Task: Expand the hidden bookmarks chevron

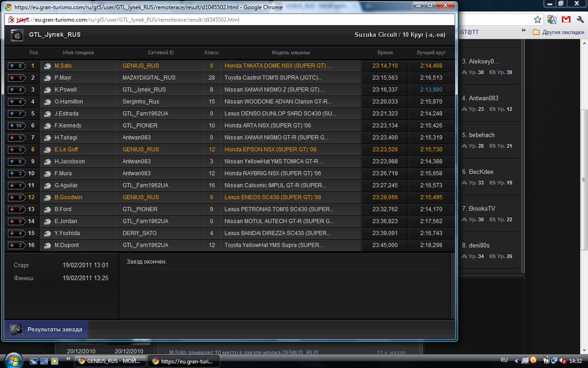Action: [x=523, y=31]
